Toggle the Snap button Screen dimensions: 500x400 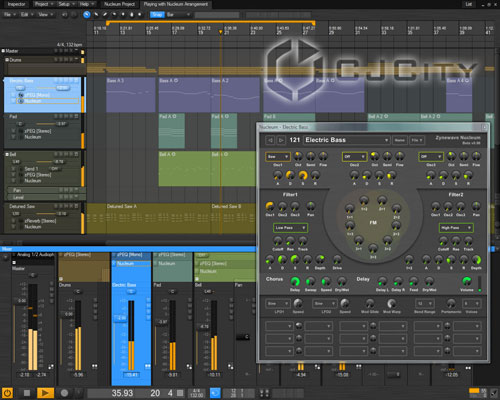tap(157, 15)
